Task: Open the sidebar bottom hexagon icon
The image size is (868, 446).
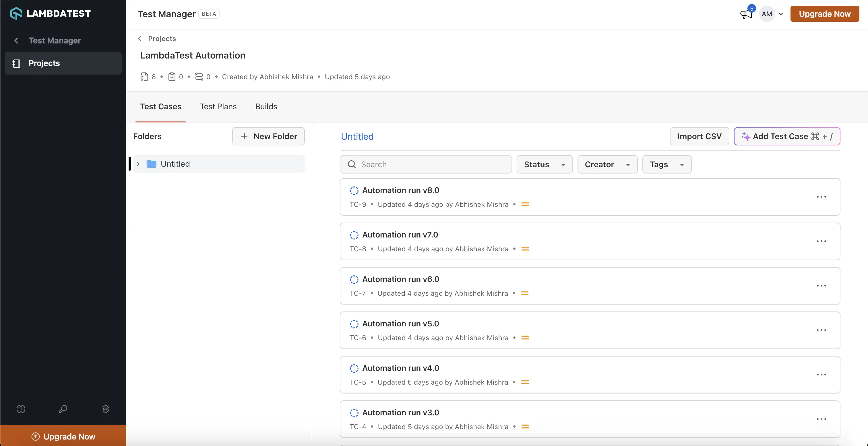Action: pos(105,409)
